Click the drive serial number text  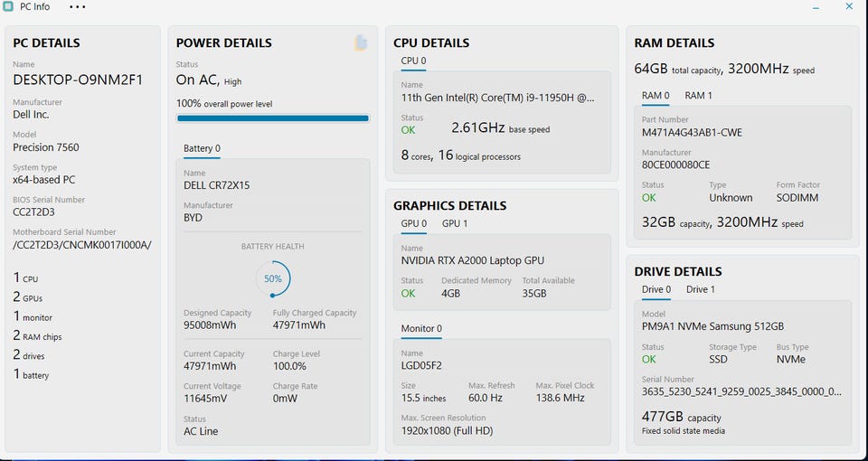point(741,391)
